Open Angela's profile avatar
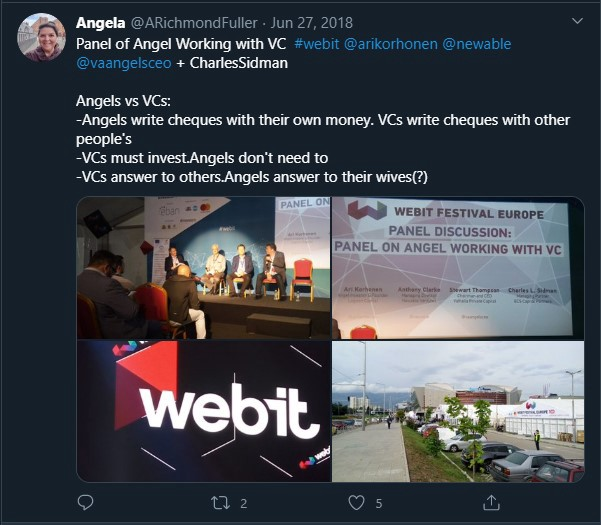This screenshot has height=525, width=601. [41, 37]
